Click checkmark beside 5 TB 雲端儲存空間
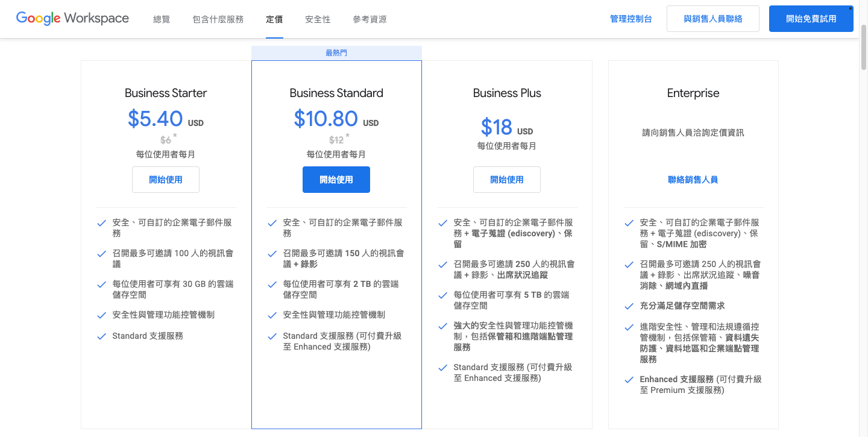 pyautogui.click(x=443, y=295)
